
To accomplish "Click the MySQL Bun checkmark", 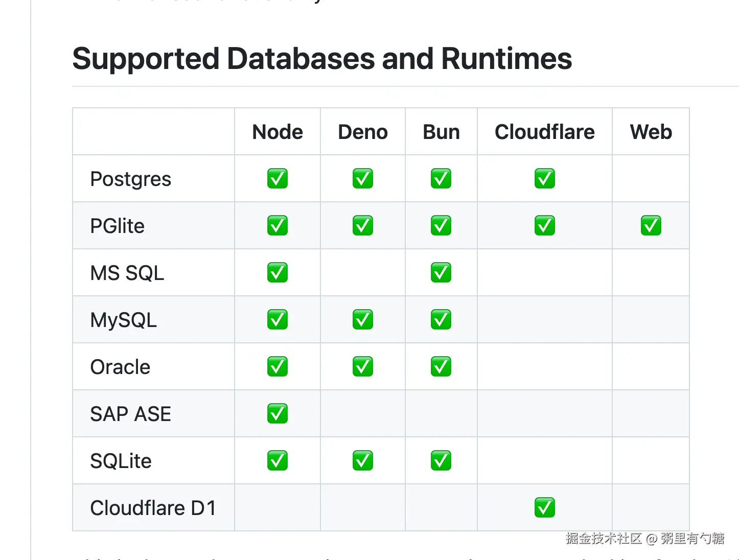I will tap(441, 320).
